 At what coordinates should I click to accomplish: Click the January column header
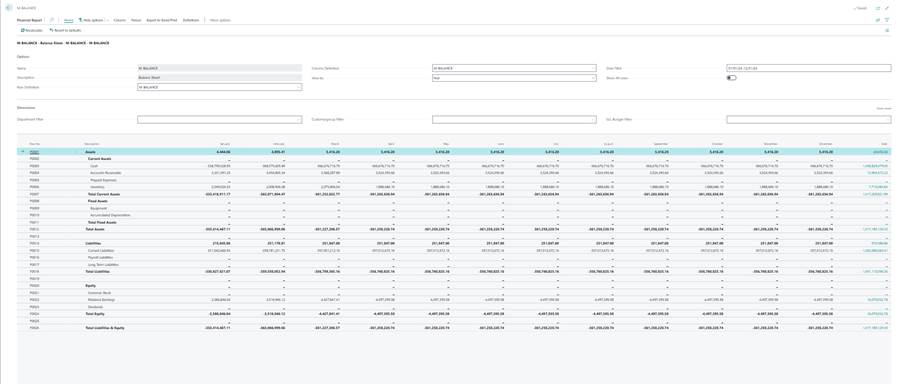point(225,143)
